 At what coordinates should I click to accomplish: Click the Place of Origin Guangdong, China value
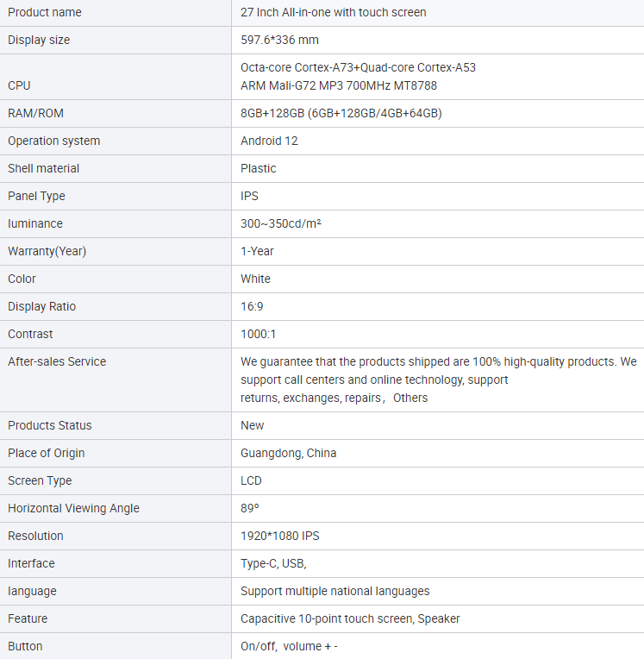coord(289,453)
